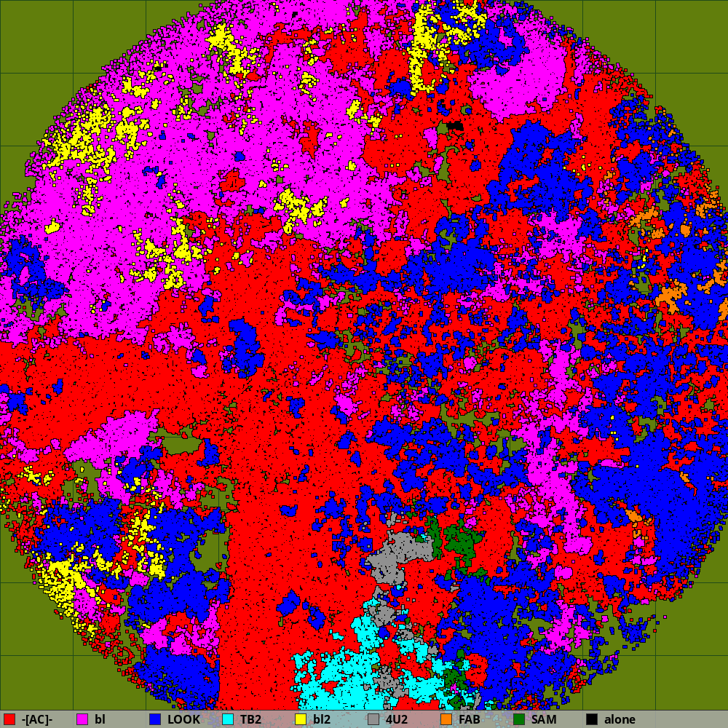The width and height of the screenshot is (728, 728).
Task: Select the FAB legend label
Action: click(x=469, y=719)
